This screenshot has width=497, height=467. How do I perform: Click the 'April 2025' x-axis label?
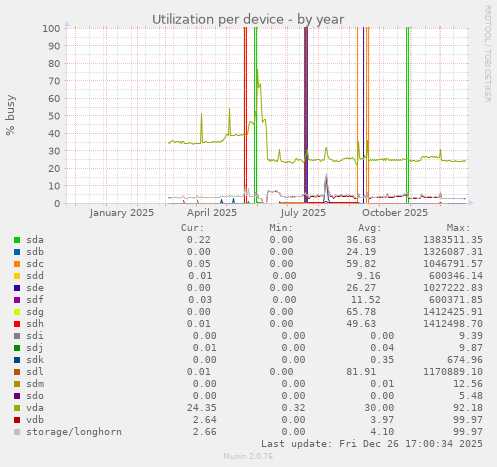(x=212, y=213)
